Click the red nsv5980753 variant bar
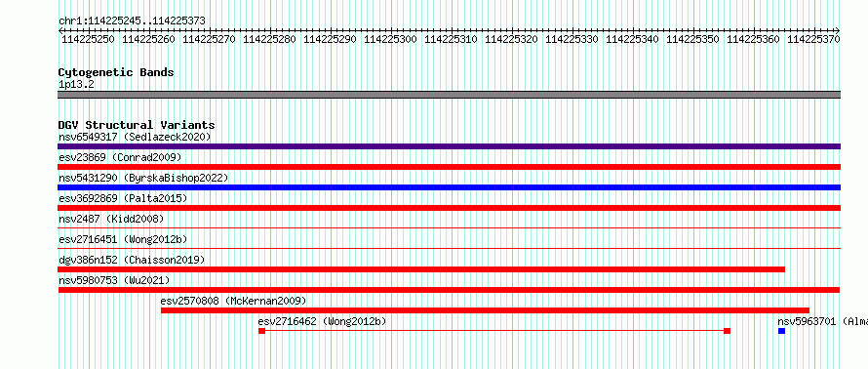The image size is (868, 369). point(449,290)
